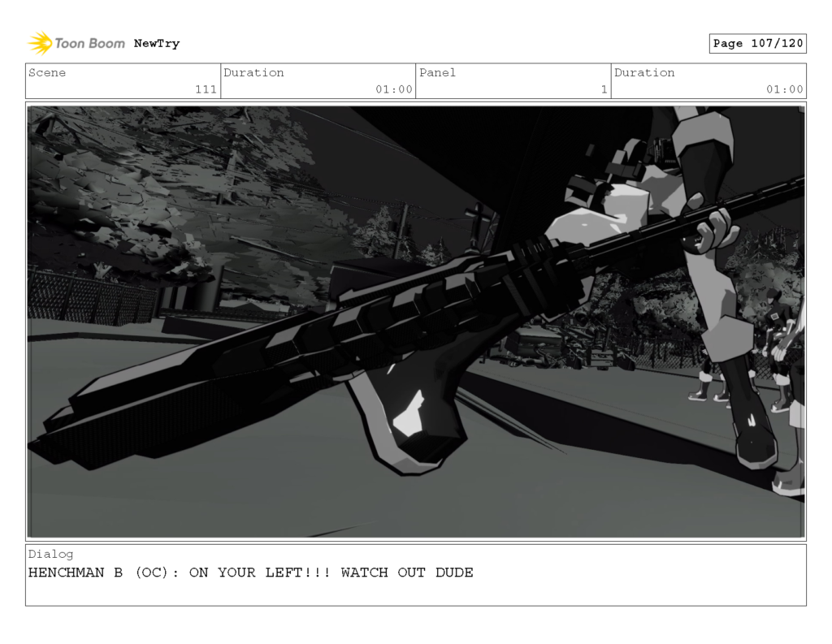Click the page header row border

click(x=416, y=63)
